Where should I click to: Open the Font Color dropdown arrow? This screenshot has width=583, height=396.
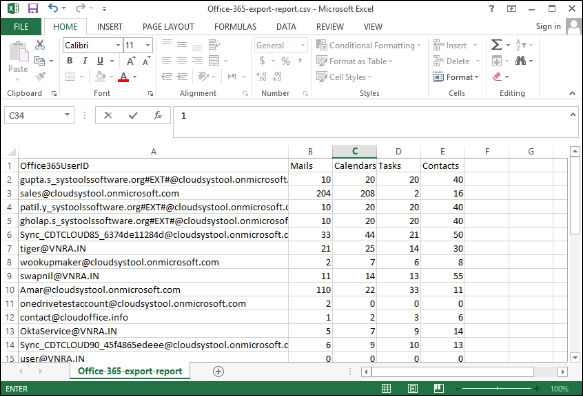tap(135, 77)
